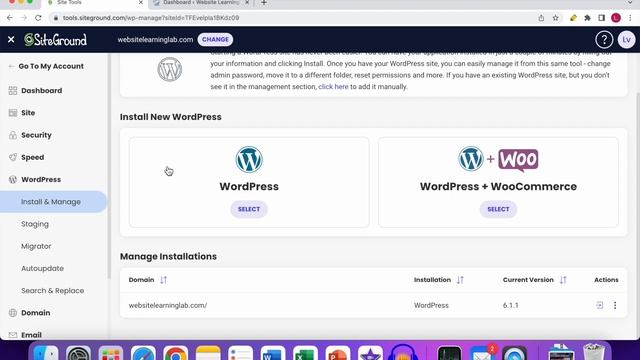
Task: Reload the current page
Action: (38, 18)
